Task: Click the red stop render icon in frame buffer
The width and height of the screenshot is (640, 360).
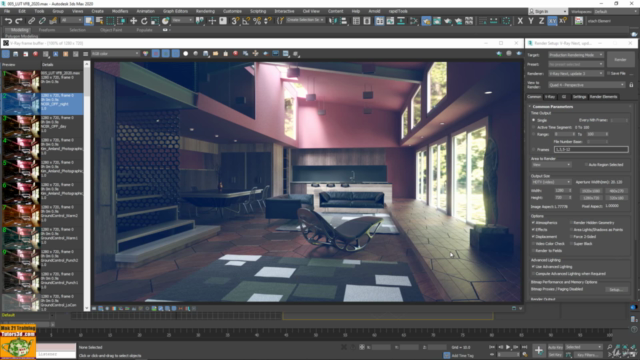Action: pyautogui.click(x=236, y=54)
